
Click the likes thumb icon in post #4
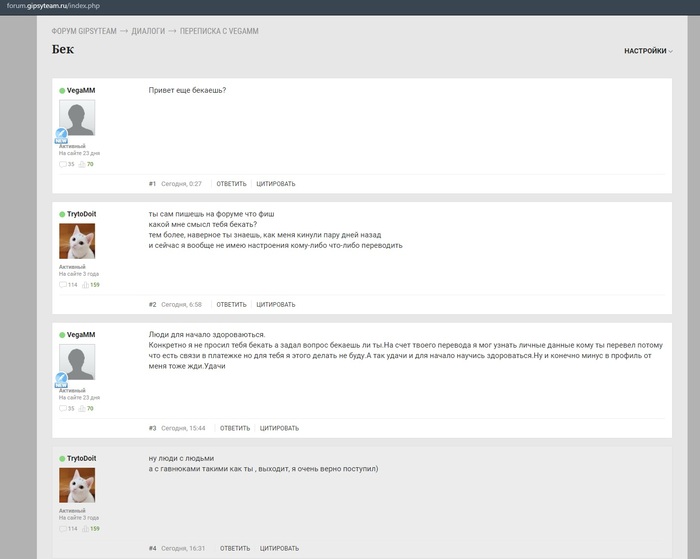pos(85,529)
